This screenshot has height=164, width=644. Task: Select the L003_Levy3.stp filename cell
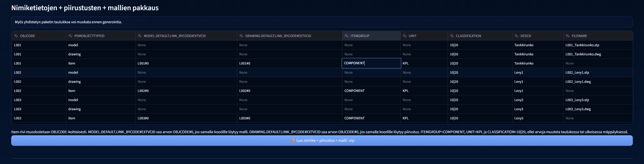tap(577, 100)
